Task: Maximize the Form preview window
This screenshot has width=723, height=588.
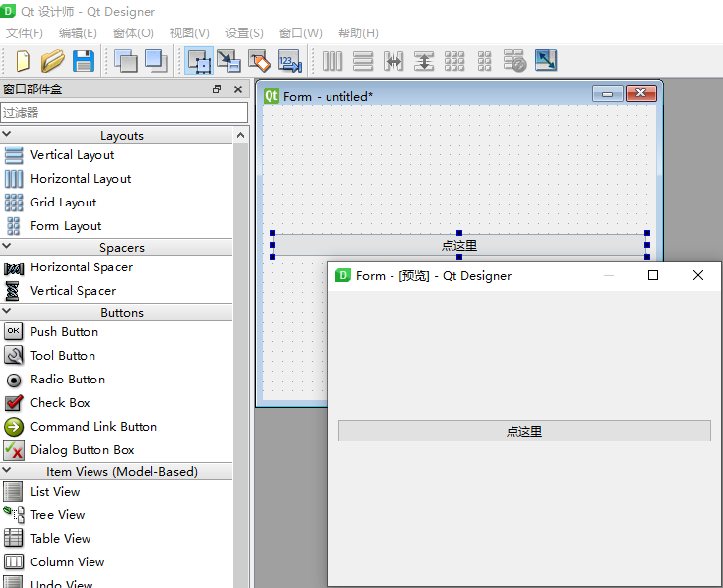Action: click(653, 275)
